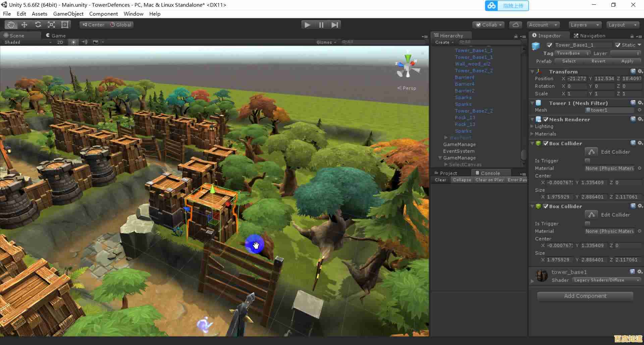This screenshot has height=345, width=644.
Task: Select the Hand tool in toolbar
Action: pyautogui.click(x=11, y=25)
